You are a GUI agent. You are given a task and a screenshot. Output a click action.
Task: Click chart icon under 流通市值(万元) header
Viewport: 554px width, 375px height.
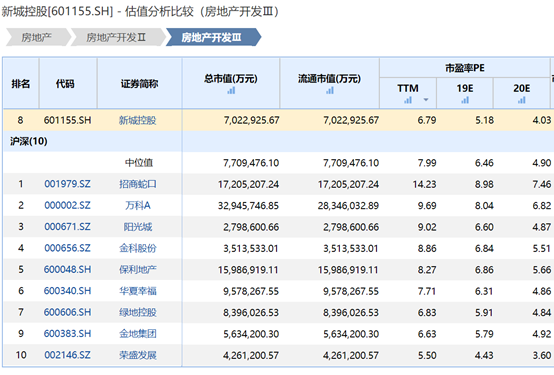point(330,91)
